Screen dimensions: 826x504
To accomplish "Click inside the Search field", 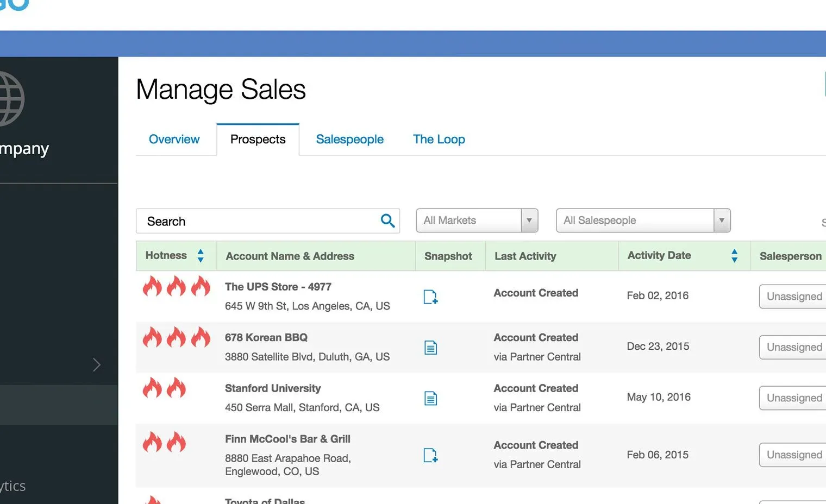I will (x=245, y=221).
